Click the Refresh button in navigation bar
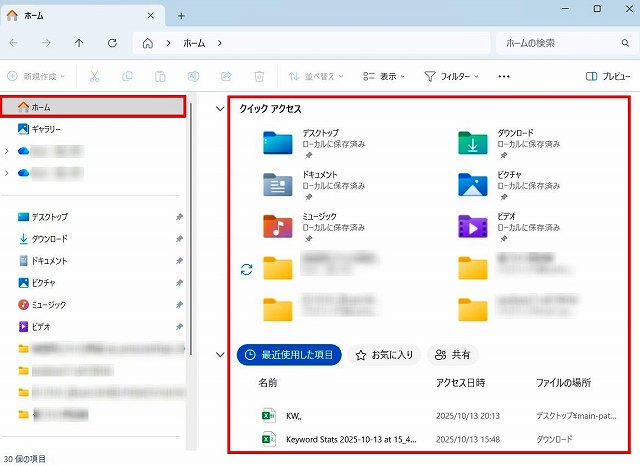Image resolution: width=640 pixels, height=466 pixels. [112, 44]
